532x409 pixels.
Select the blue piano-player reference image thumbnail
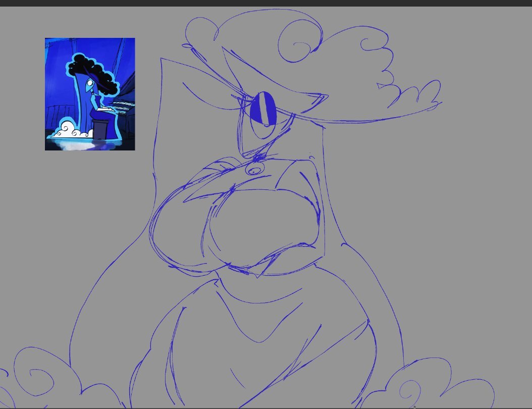[90, 94]
